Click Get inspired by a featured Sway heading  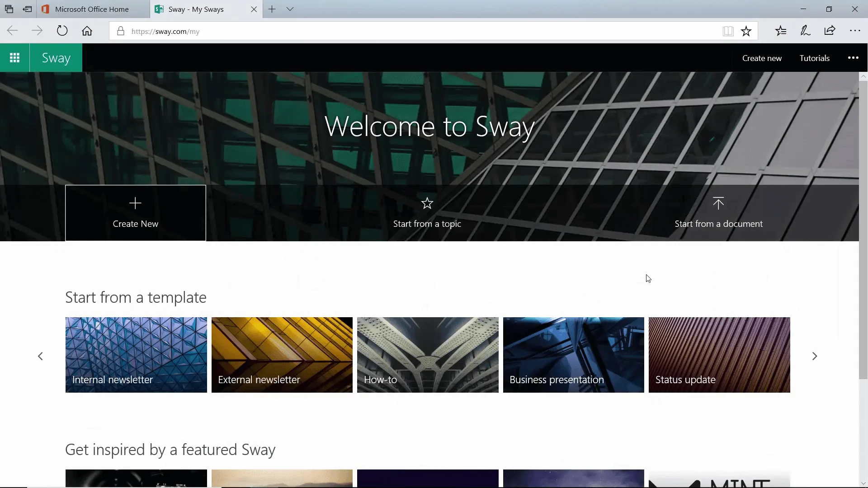[x=170, y=450]
